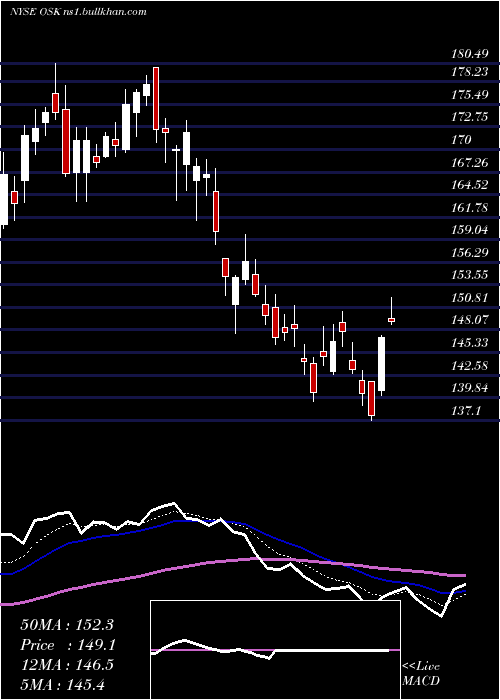The width and height of the screenshot is (500, 700).
Task: Click the 180.49 price level label
Action: click(x=469, y=54)
